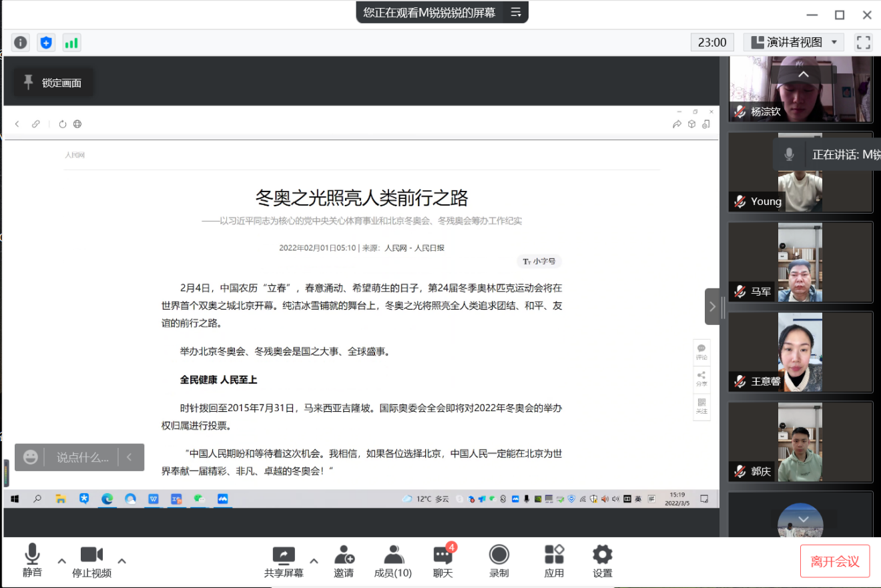Open the Members (10) list
Screen dimensions: 881x588
(392, 561)
